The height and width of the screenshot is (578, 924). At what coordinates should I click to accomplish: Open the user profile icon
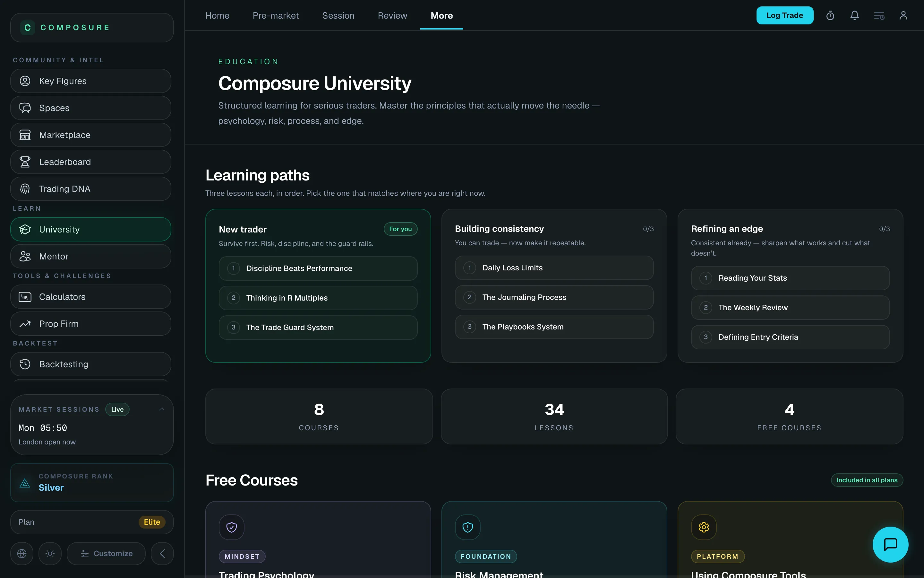(903, 16)
